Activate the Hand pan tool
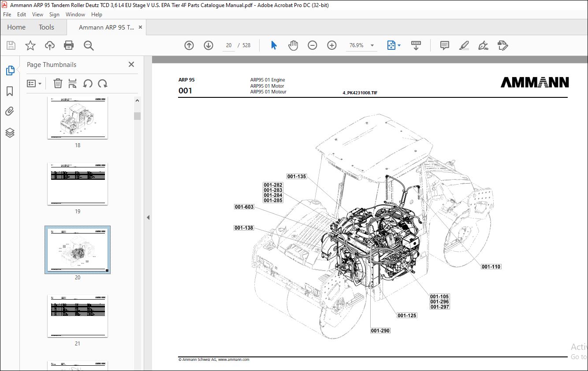Viewport: 588px width, 371px height. [293, 45]
